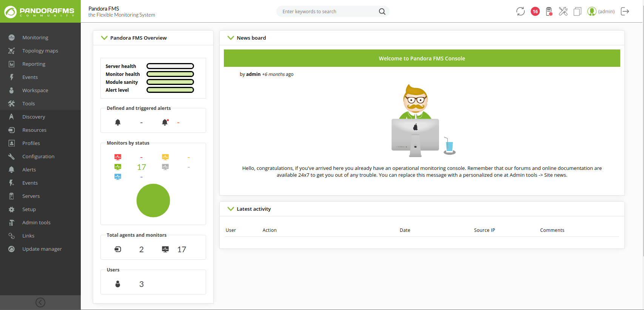Click the blue not-init monitors icon
Viewport: 644px width, 310px height.
tap(118, 177)
